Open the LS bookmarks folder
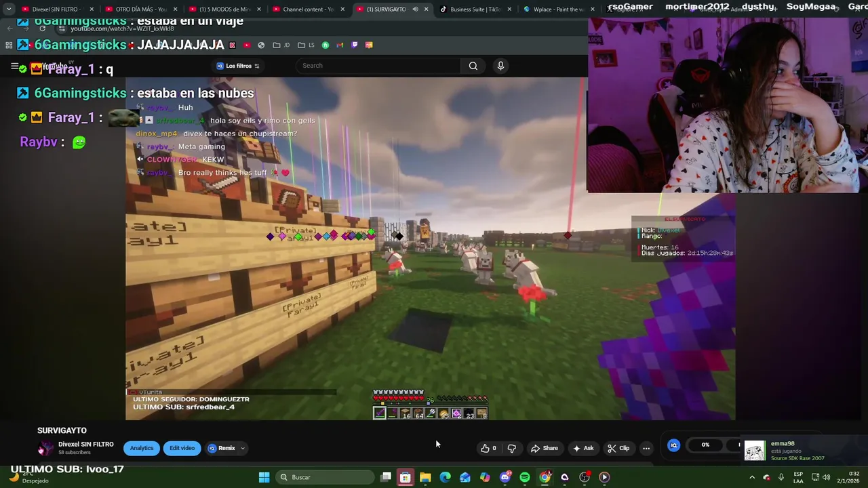This screenshot has height=488, width=868. pyautogui.click(x=306, y=45)
